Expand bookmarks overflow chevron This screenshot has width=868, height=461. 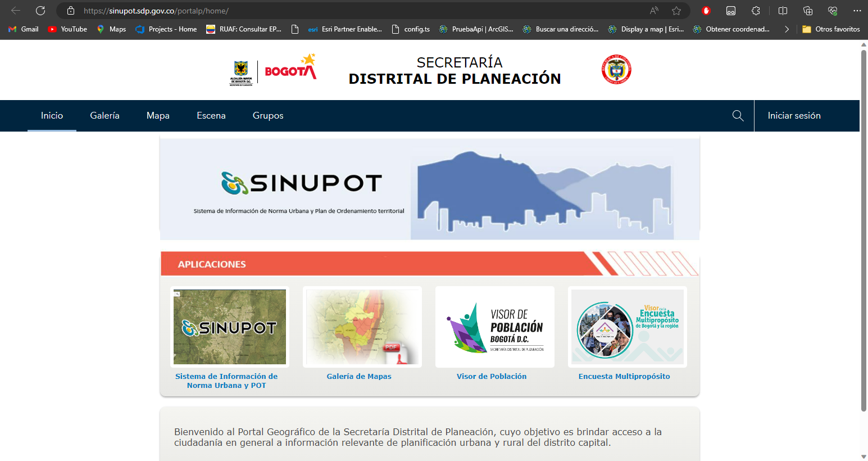tap(787, 29)
